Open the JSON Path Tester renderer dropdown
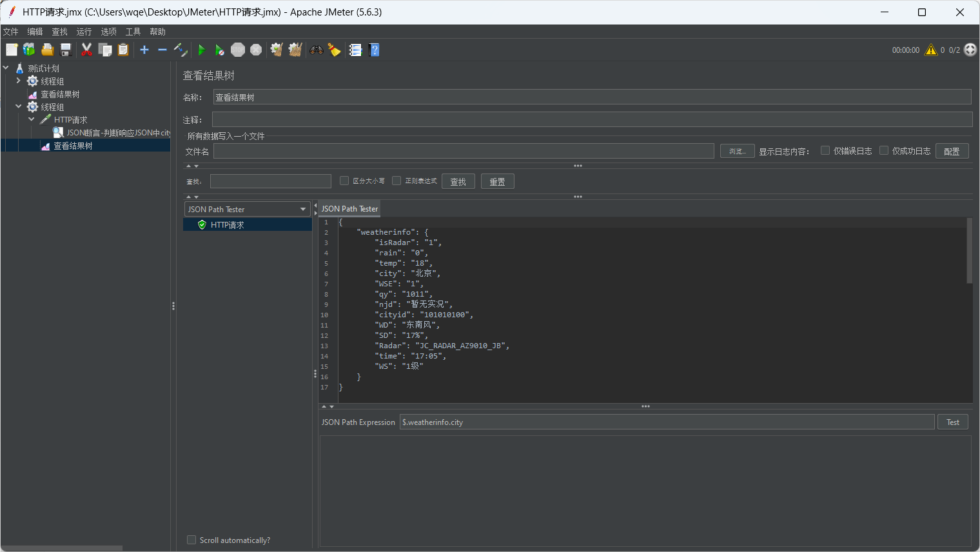Screen dimensions: 980x552 [x=248, y=209]
